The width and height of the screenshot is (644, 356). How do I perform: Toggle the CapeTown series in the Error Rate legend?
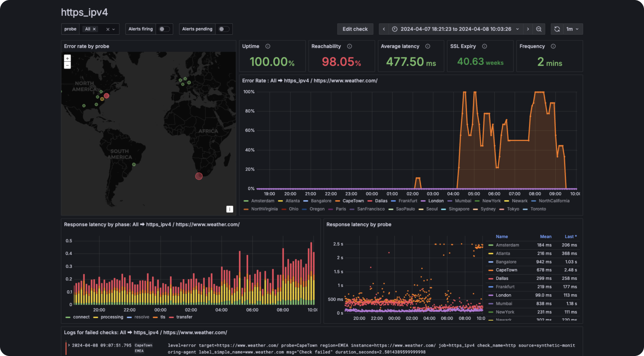tap(353, 201)
